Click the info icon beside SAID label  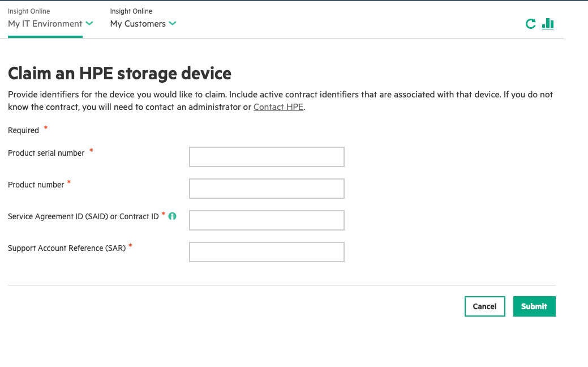click(x=172, y=216)
